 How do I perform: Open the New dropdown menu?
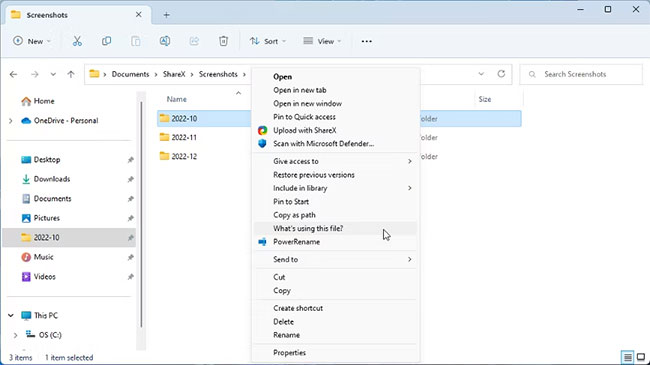point(32,41)
